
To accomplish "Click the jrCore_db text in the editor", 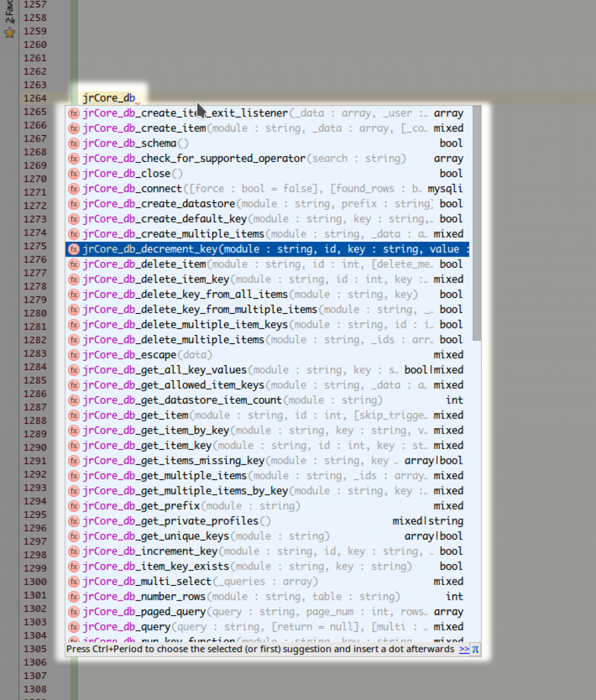I will (108, 98).
